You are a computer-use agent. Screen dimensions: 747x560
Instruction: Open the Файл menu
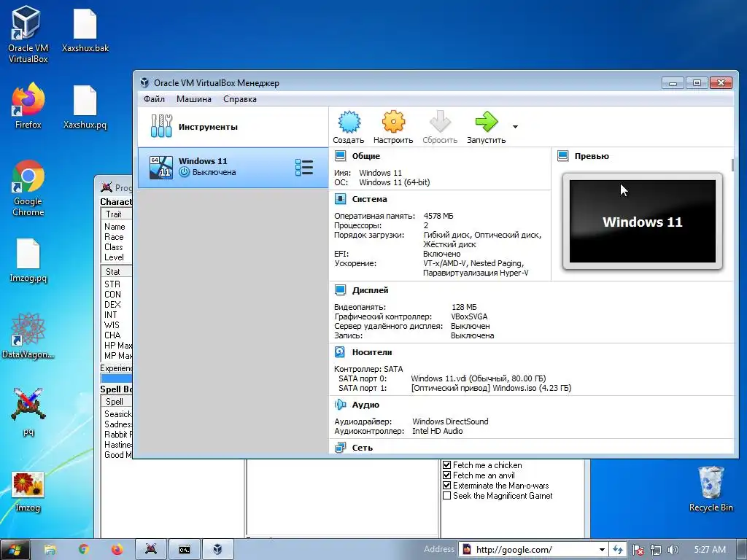tap(155, 99)
